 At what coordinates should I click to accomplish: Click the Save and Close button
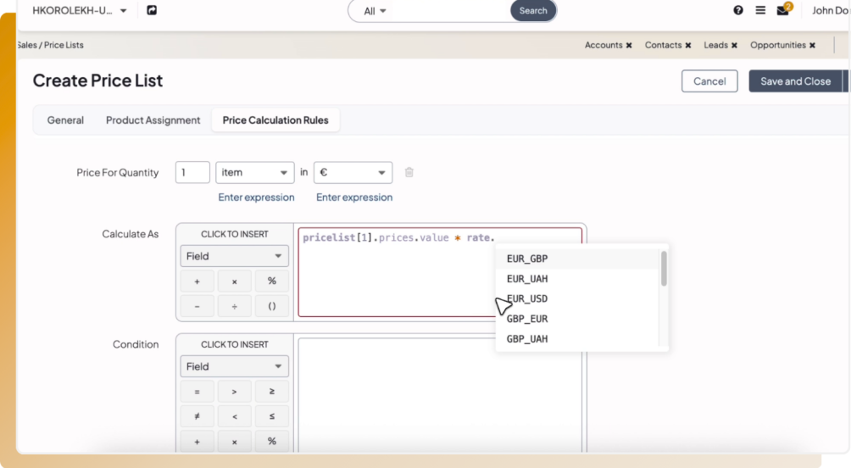click(795, 81)
